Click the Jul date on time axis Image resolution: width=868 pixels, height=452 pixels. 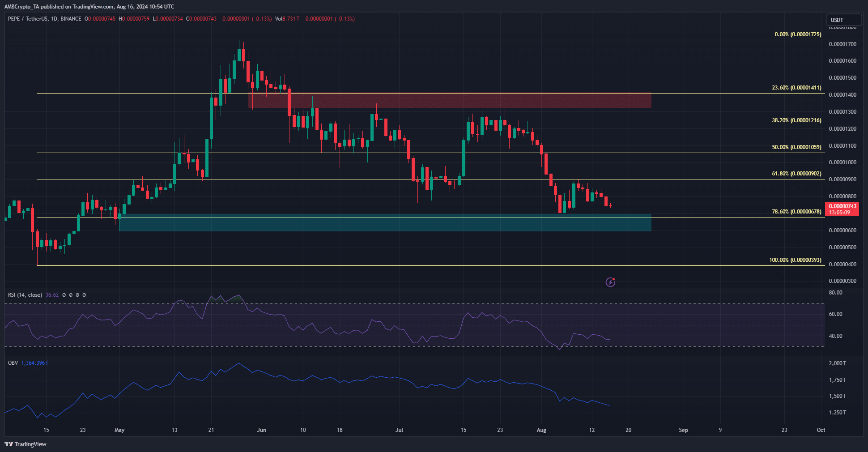click(x=399, y=430)
